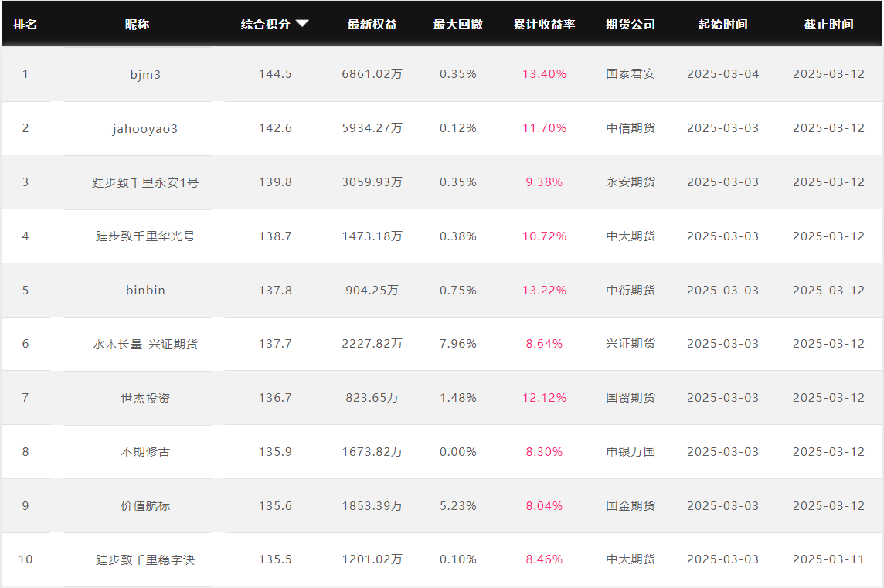Open trader binbin nickname
Screen dimensions: 884x588
[145, 291]
